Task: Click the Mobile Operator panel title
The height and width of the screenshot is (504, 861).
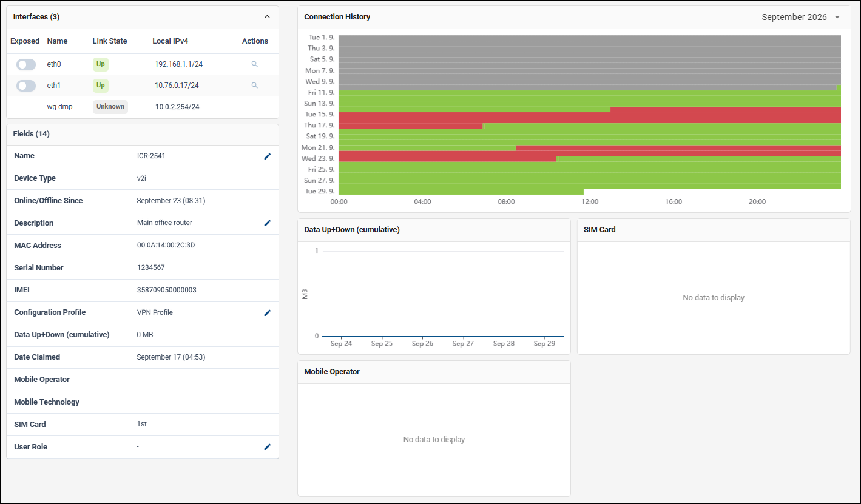Action: click(332, 372)
